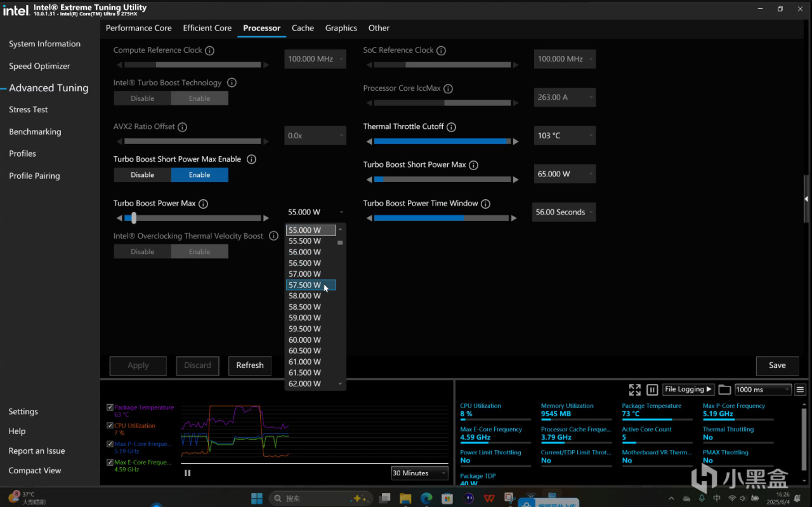The width and height of the screenshot is (812, 507).
Task: Open the 1000 ms refresh interval dropdown
Action: click(x=763, y=390)
